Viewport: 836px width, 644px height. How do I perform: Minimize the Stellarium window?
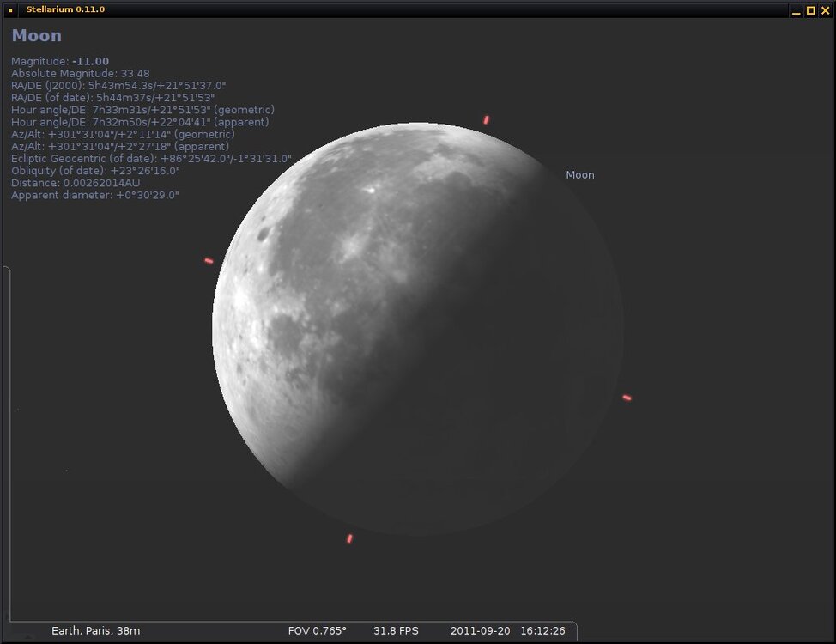click(796, 10)
